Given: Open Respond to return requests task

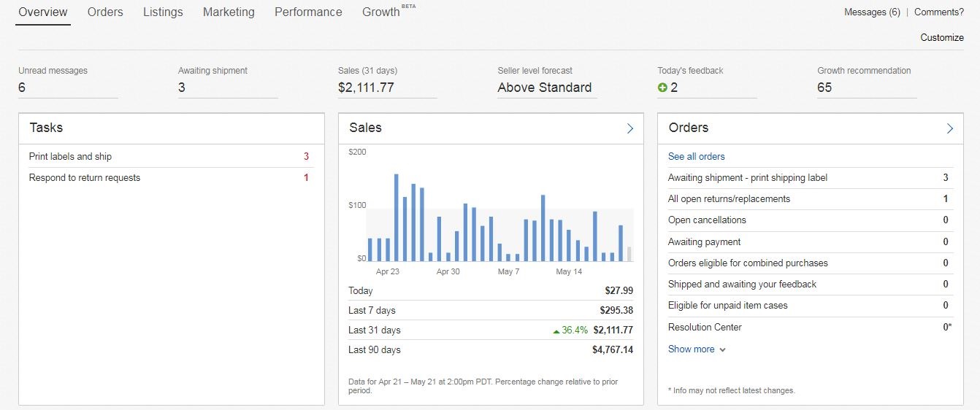Looking at the screenshot, I should [84, 178].
